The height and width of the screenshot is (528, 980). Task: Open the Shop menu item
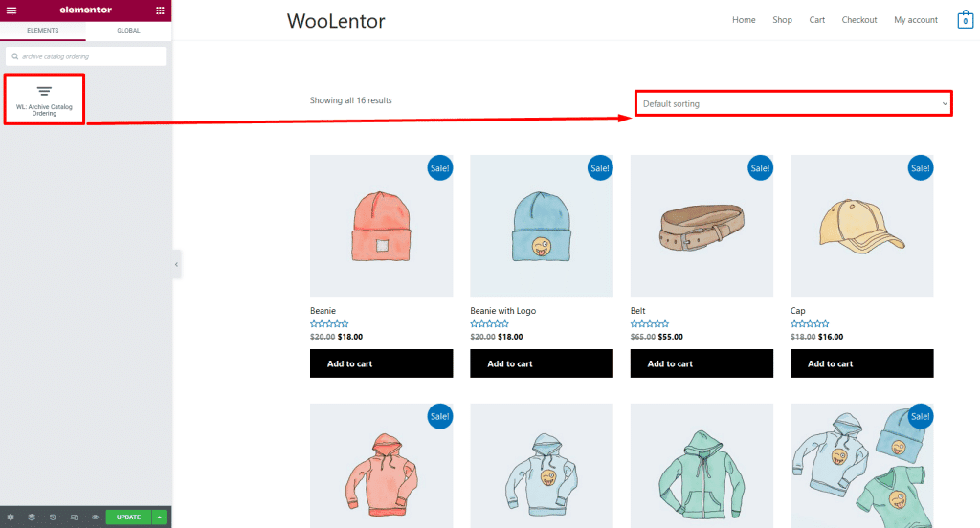(x=782, y=20)
